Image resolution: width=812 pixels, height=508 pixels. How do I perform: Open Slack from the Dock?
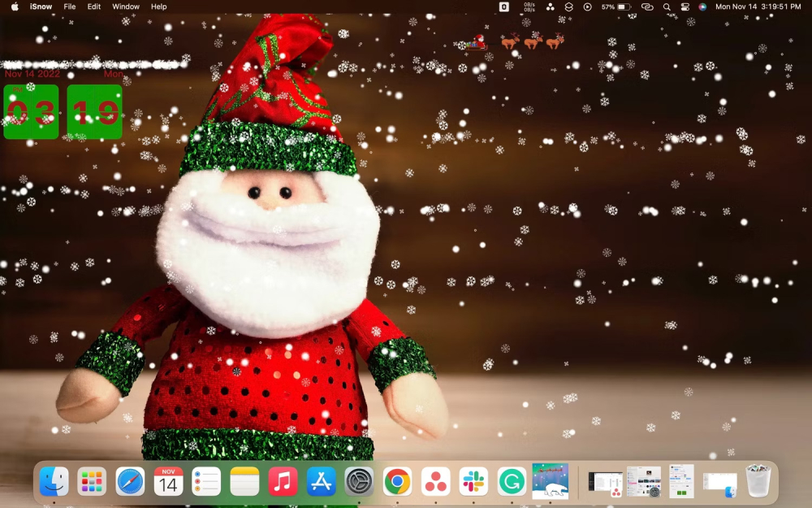(473, 482)
